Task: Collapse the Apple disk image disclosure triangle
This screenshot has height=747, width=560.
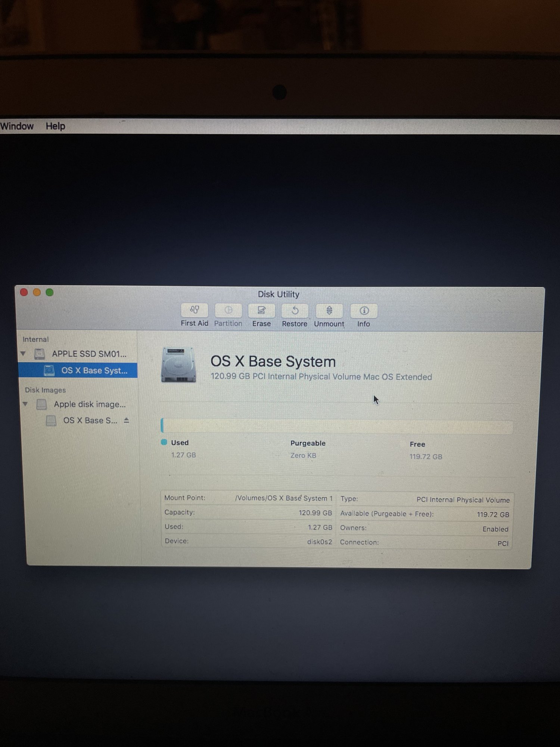Action: coord(25,404)
